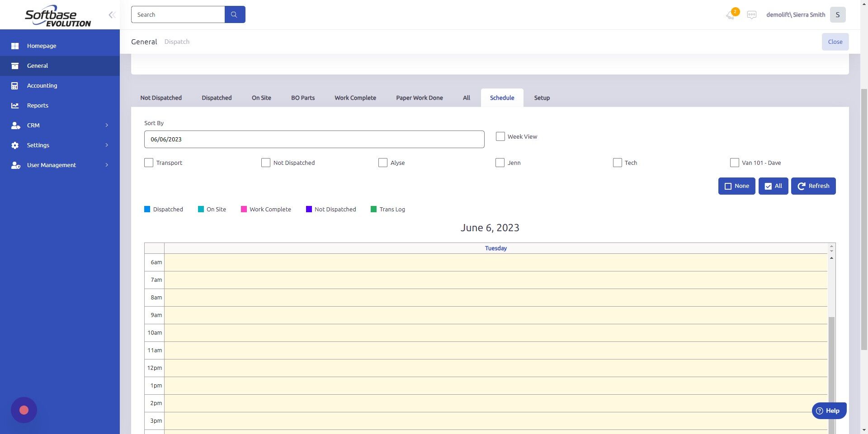The image size is (868, 434).
Task: Open the Work Complete tab
Action: pos(355,98)
